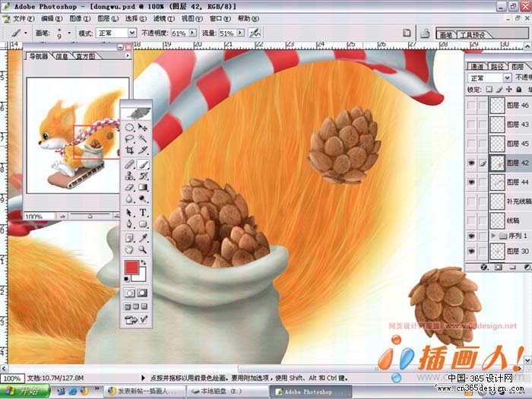Open the 文件 menu
Screen dimensions: 532x399
pos(24,19)
